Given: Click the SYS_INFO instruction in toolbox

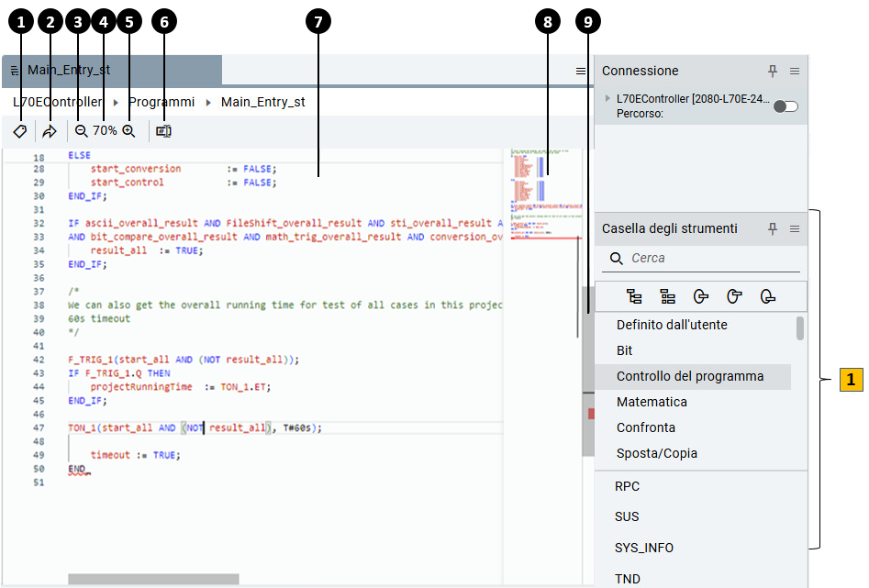Looking at the screenshot, I should (x=644, y=548).
